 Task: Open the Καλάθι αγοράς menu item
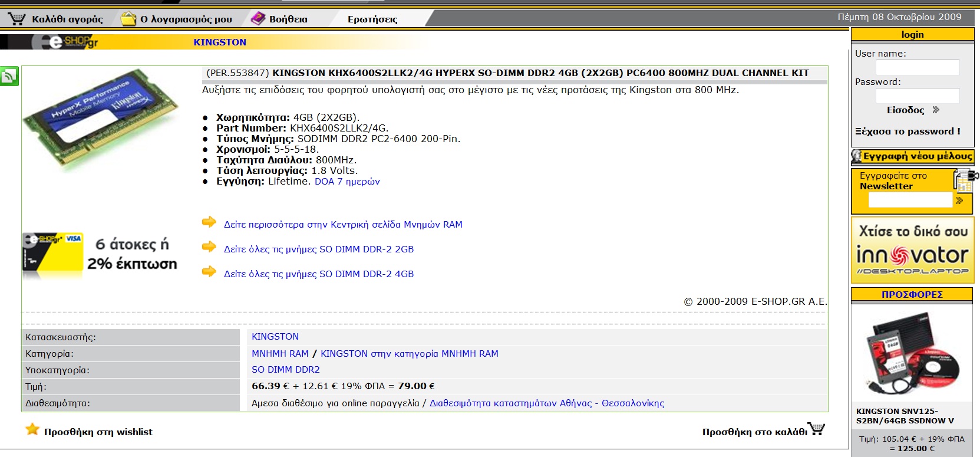click(67, 19)
